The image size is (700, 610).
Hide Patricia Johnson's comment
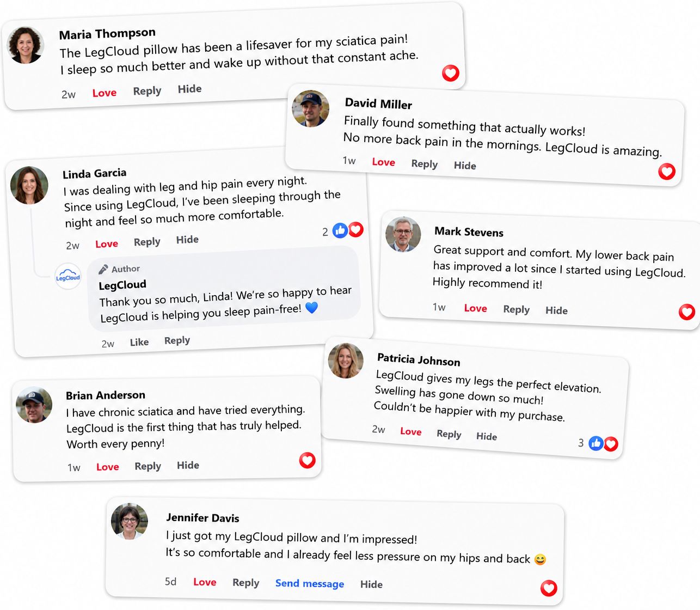(487, 436)
